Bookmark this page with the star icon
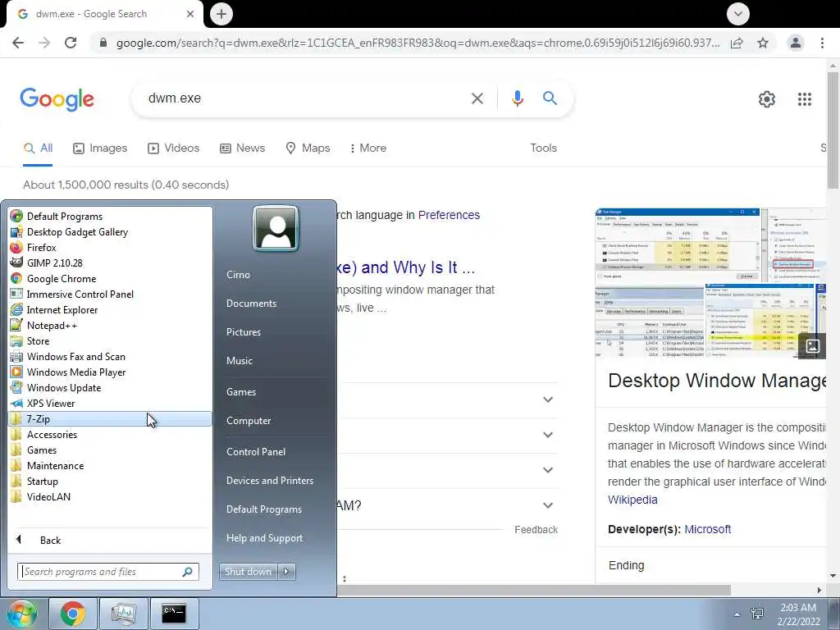 point(763,43)
